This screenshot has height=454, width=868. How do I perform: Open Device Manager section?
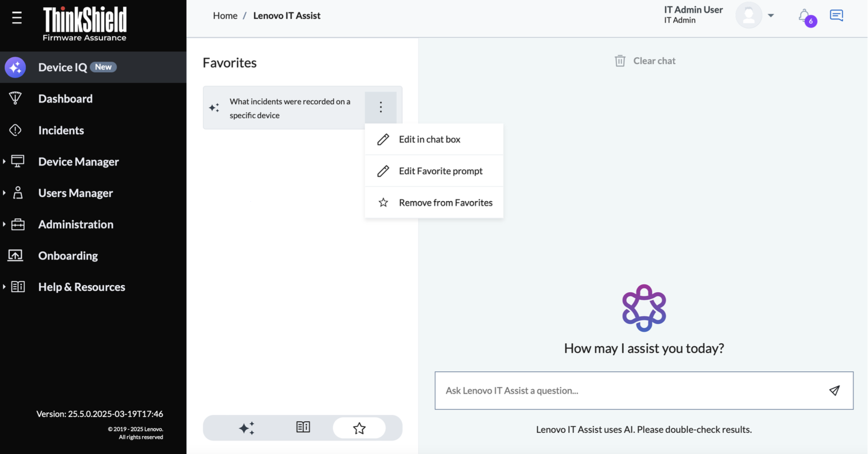78,161
